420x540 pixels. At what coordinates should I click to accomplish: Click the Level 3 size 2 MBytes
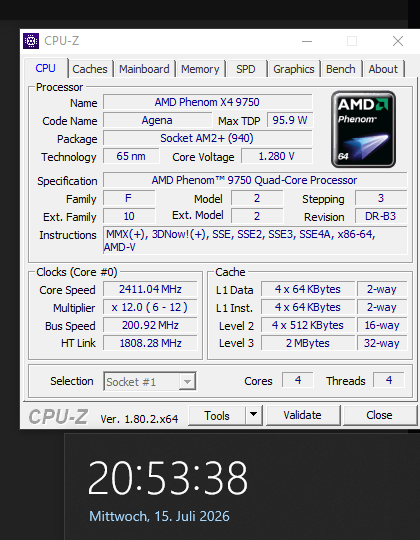pyautogui.click(x=308, y=343)
